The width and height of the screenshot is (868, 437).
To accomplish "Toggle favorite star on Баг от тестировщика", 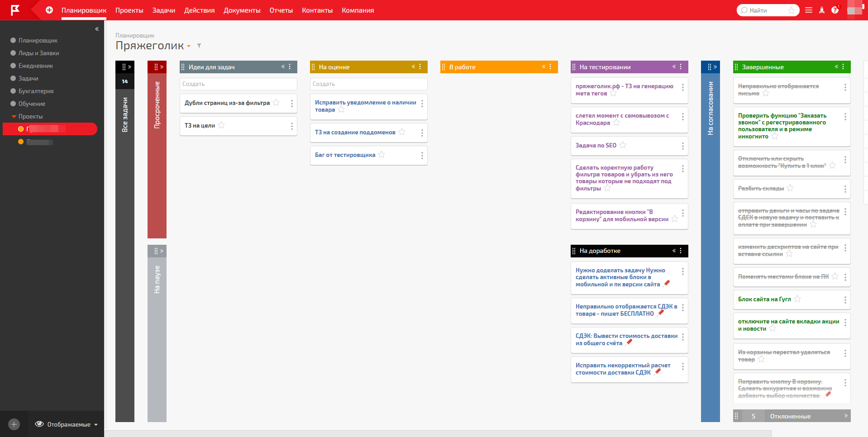I will click(382, 155).
